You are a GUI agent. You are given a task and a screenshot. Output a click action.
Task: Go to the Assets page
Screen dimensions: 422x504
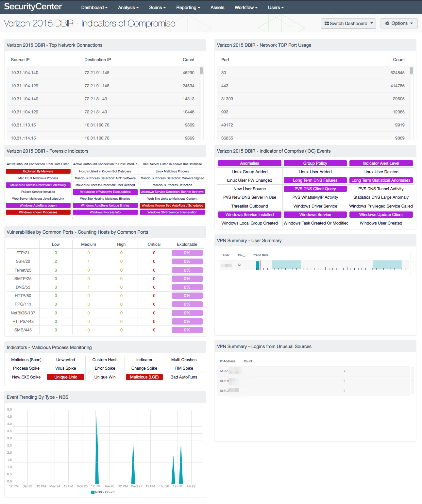pyautogui.click(x=217, y=8)
